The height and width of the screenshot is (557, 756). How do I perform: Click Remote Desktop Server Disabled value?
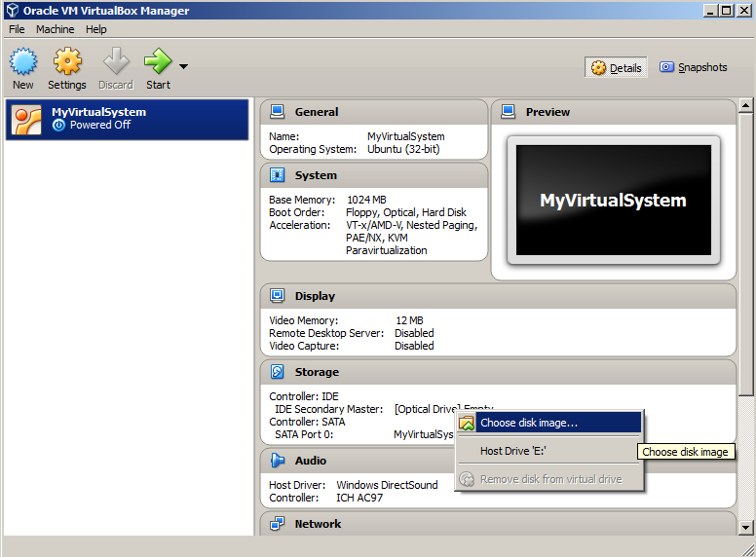[414, 333]
